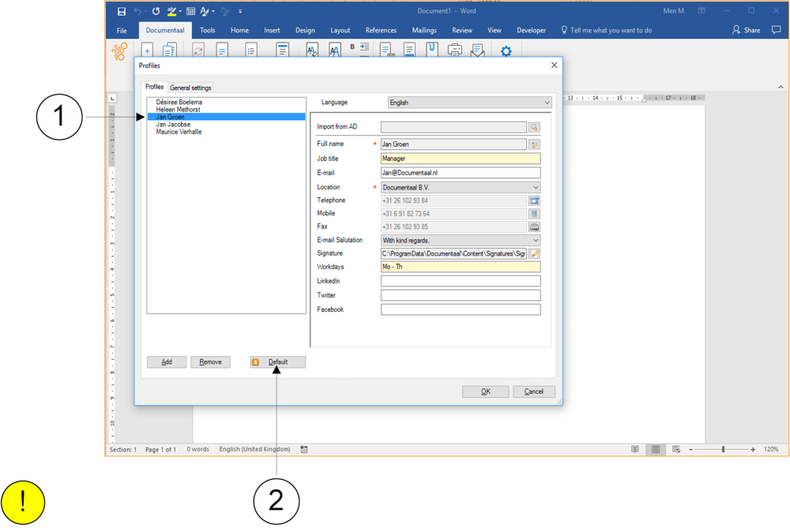Click the Job title field containing Manager
The height and width of the screenshot is (532, 790).
pos(461,159)
